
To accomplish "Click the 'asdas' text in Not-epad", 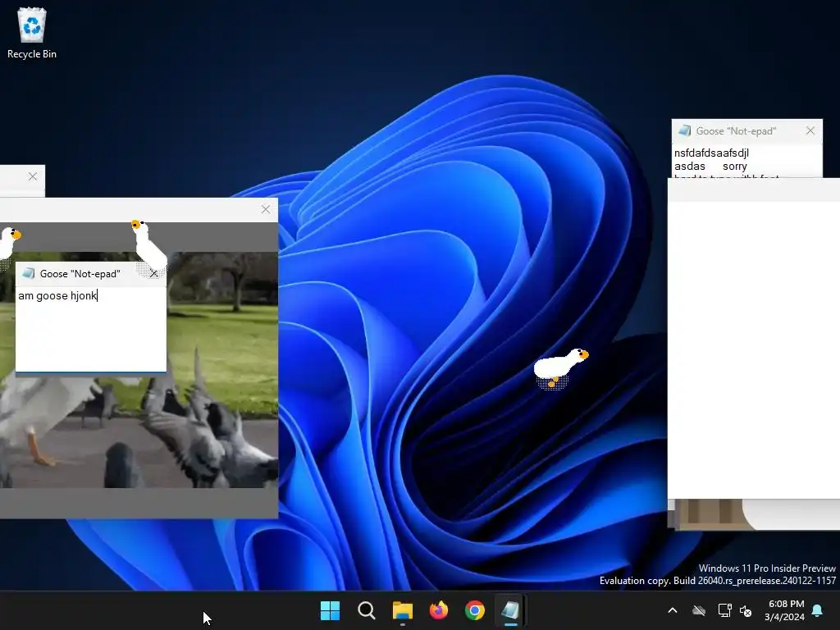I will coord(689,167).
